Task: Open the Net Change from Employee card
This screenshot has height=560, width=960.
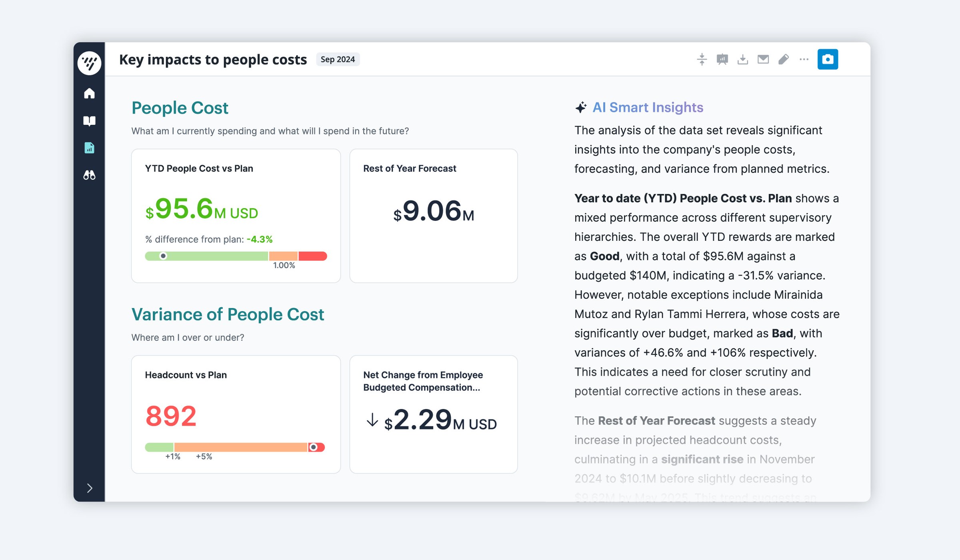Action: [x=434, y=414]
